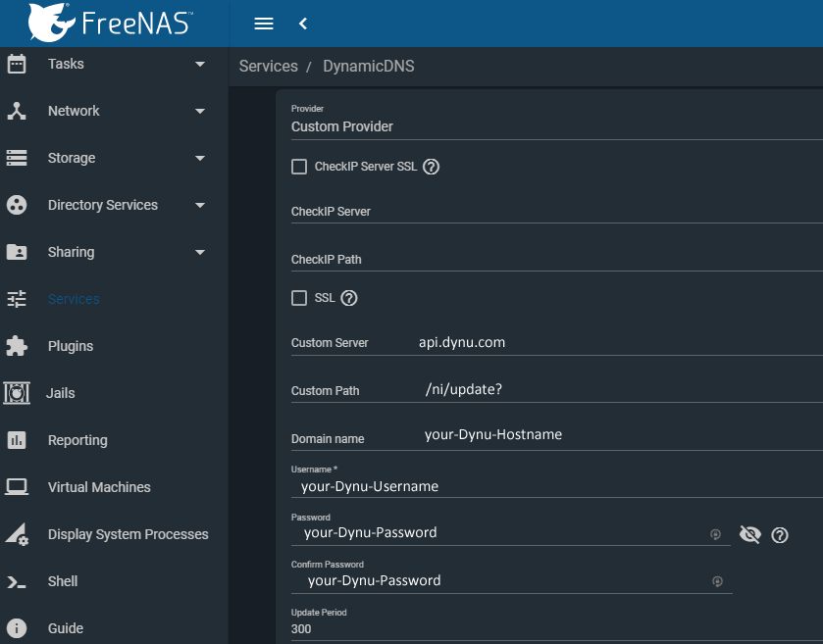This screenshot has height=644, width=823.
Task: Click the Plugins puzzle piece icon
Action: pos(17,346)
